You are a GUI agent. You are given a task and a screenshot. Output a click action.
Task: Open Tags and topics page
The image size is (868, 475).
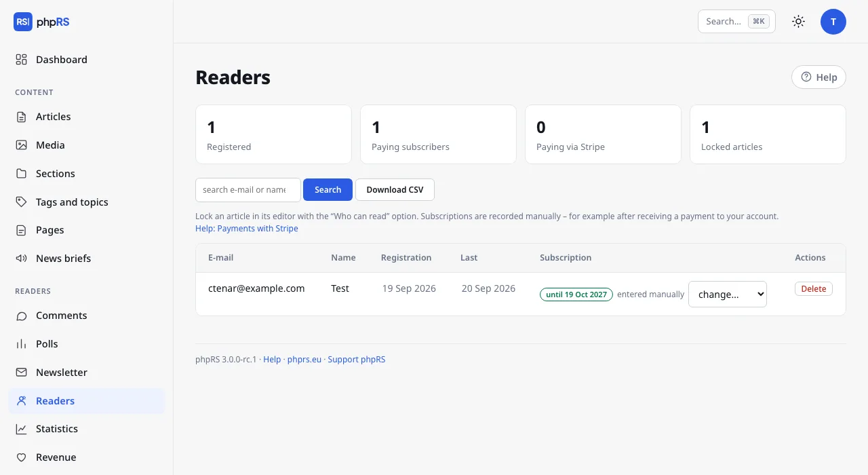tap(87, 202)
